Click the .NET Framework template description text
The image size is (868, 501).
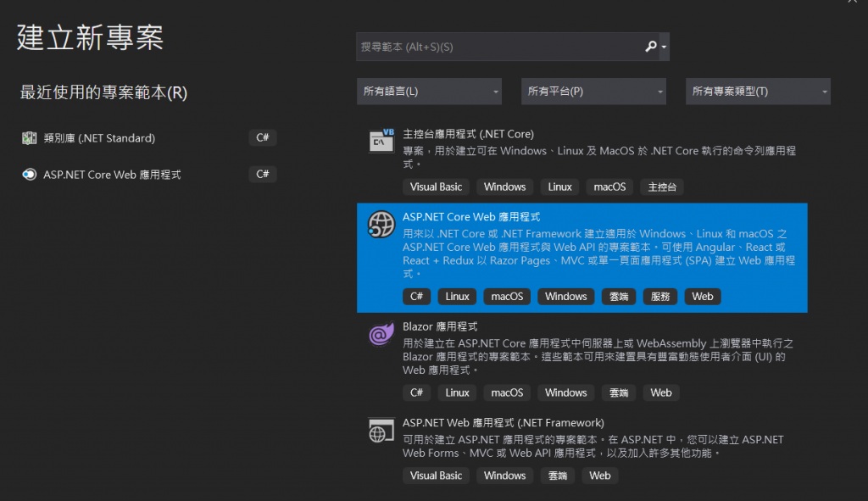pos(593,447)
